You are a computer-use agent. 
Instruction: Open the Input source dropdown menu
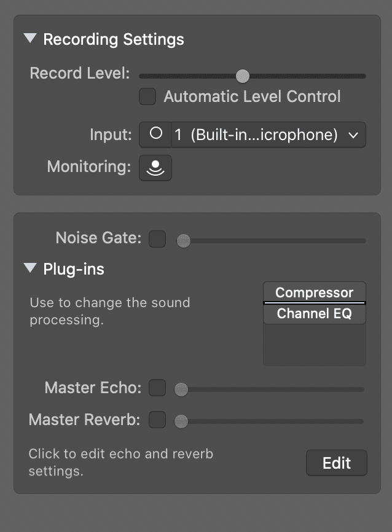tap(269, 135)
